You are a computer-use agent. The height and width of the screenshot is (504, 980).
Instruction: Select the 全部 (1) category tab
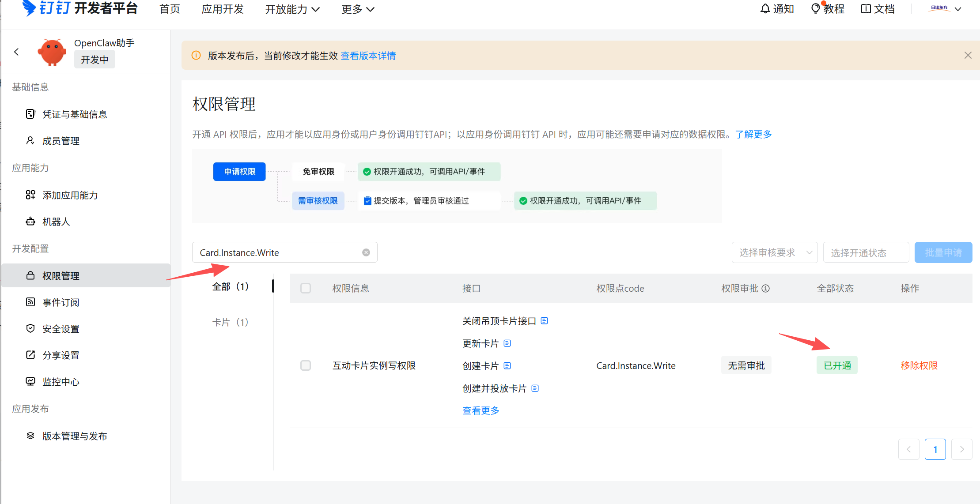[x=231, y=286]
